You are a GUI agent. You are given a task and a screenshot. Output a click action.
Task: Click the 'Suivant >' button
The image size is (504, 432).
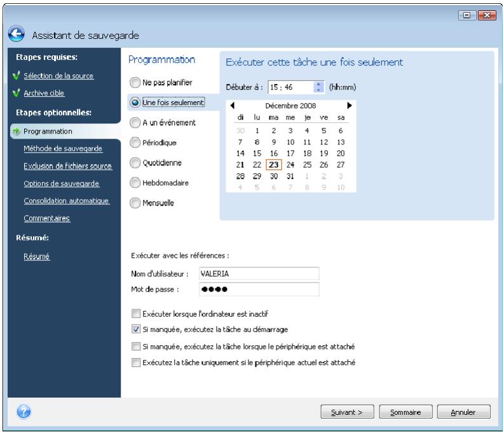pyautogui.click(x=347, y=412)
